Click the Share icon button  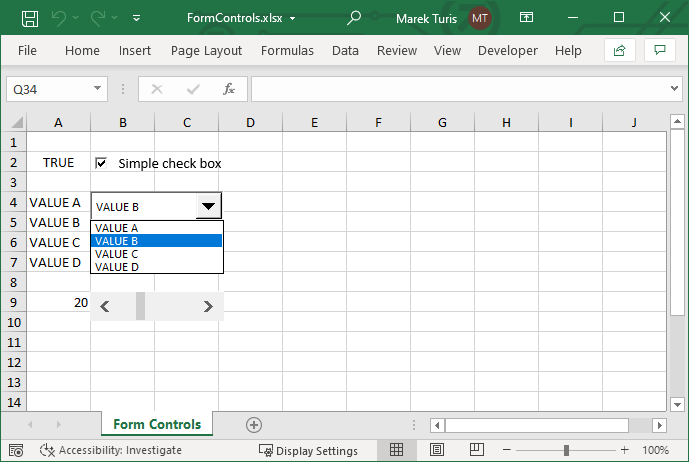click(620, 50)
